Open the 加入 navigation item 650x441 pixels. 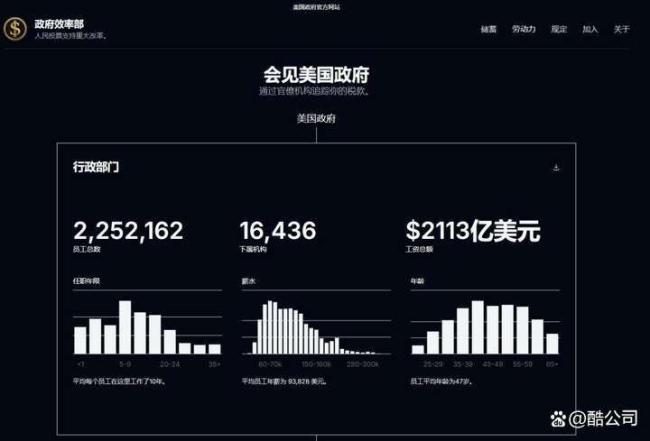590,29
